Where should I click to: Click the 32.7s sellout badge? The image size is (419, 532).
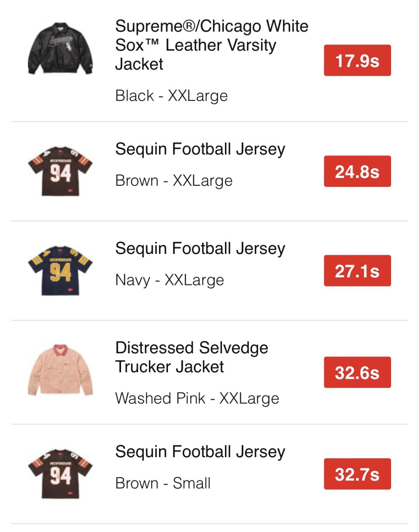coord(357,474)
